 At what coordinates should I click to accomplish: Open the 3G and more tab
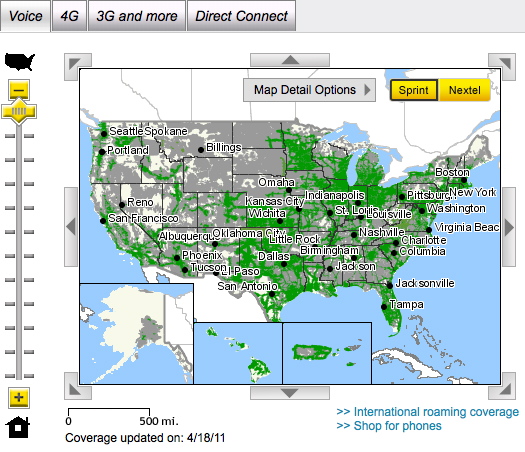[x=137, y=16]
